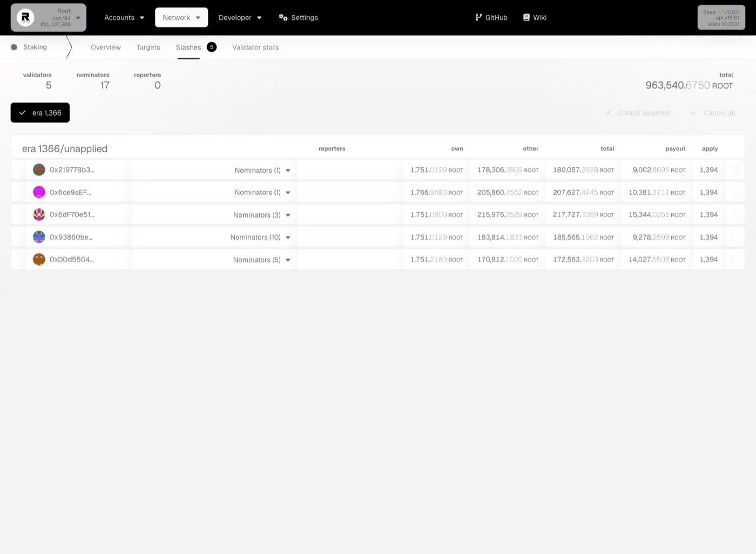Open the Wiki book icon
Image resolution: width=756 pixels, height=554 pixels.
[x=526, y=17]
